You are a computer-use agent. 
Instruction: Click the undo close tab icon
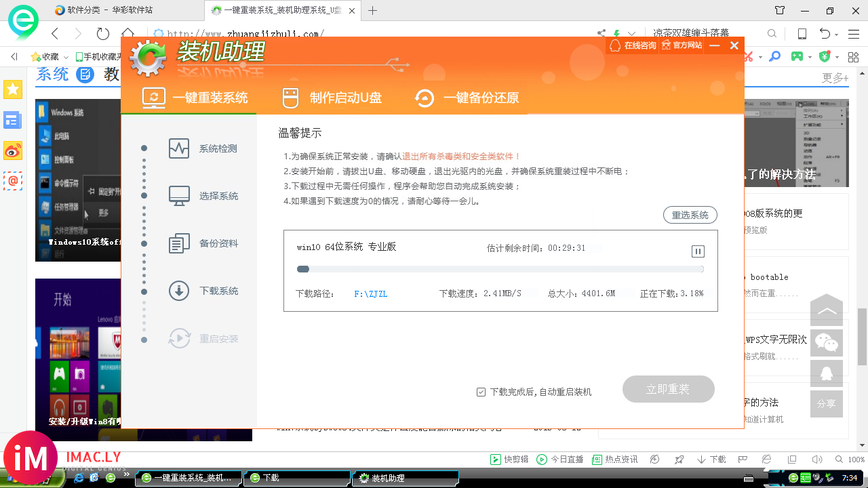point(825,33)
